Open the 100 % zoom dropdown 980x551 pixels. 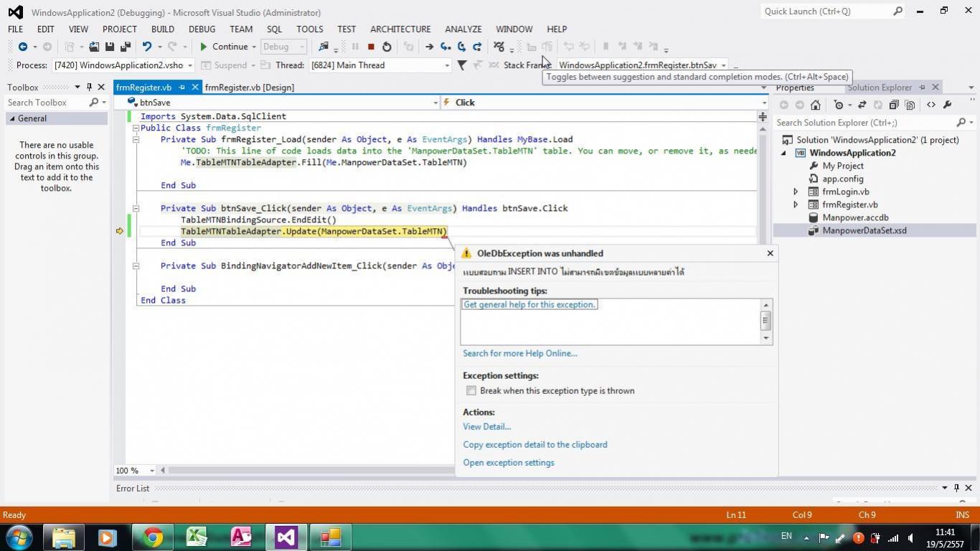152,471
